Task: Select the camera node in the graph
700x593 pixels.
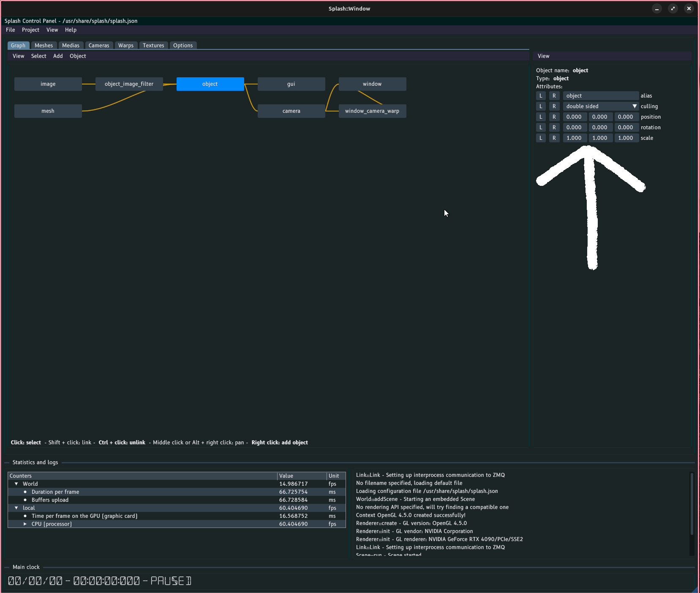Action: click(291, 111)
